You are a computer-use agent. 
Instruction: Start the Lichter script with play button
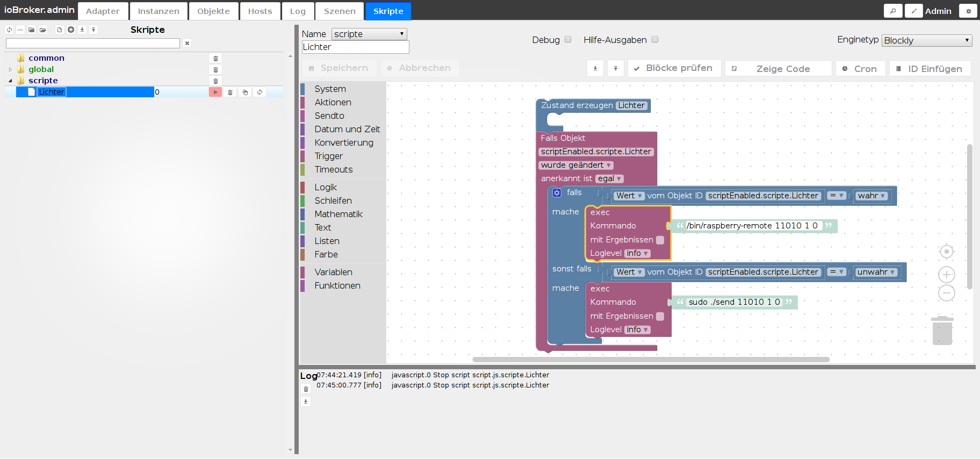coord(215,92)
